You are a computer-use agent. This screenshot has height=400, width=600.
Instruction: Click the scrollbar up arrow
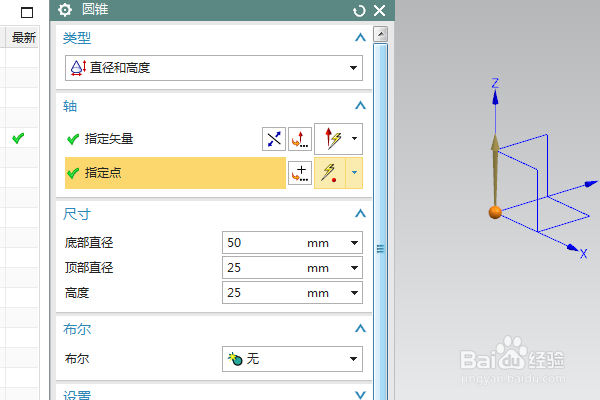(380, 34)
